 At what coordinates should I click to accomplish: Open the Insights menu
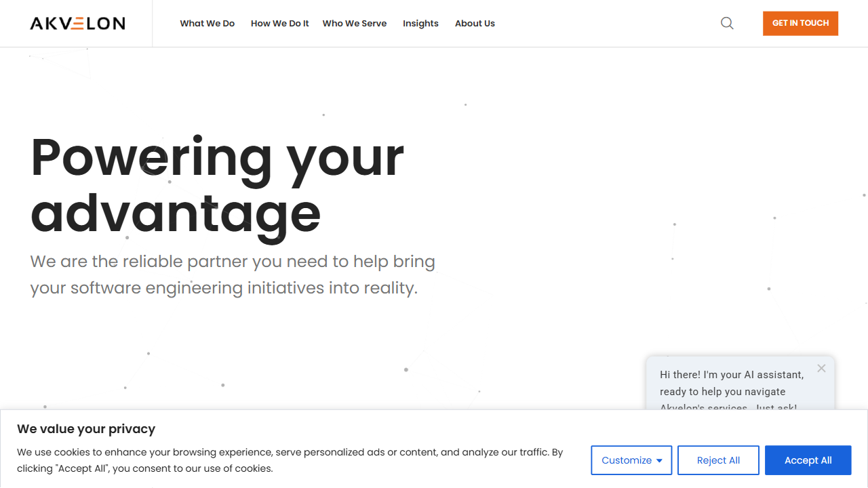pos(420,23)
